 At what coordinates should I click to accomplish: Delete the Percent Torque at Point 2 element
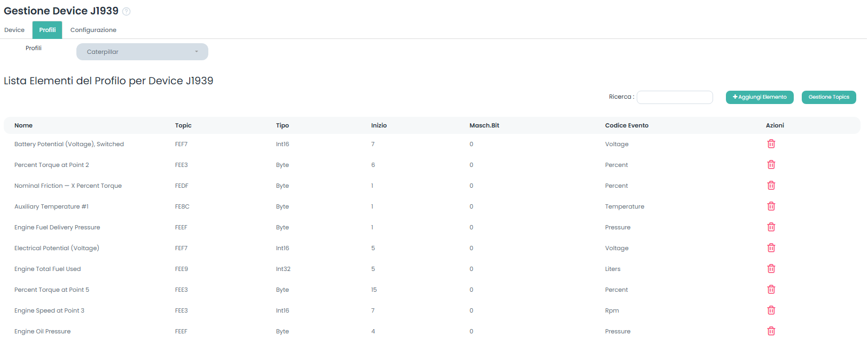771,165
